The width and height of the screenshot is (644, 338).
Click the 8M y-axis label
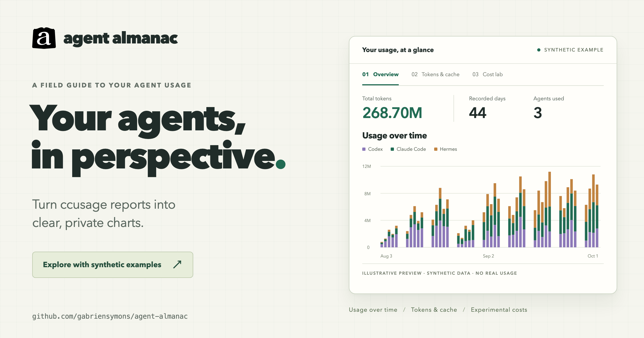coord(367,194)
